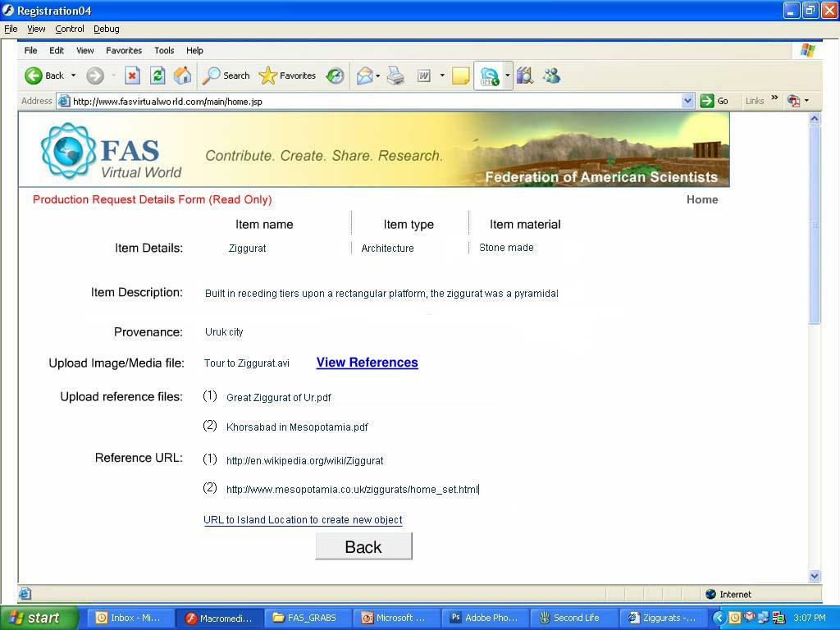Open dropdown arrow beside highlighted toolbar icon
The height and width of the screenshot is (630, 840).
coord(507,75)
